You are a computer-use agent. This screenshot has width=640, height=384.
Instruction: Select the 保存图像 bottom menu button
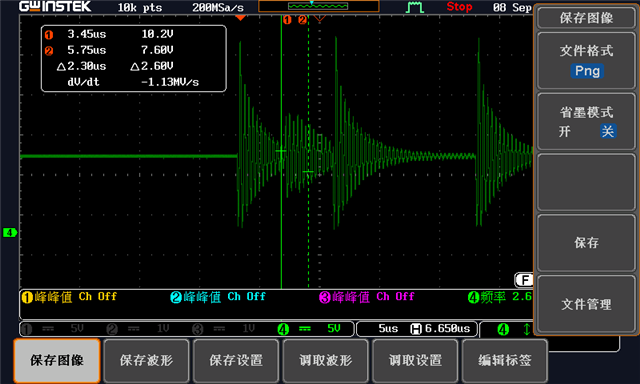coord(57,361)
